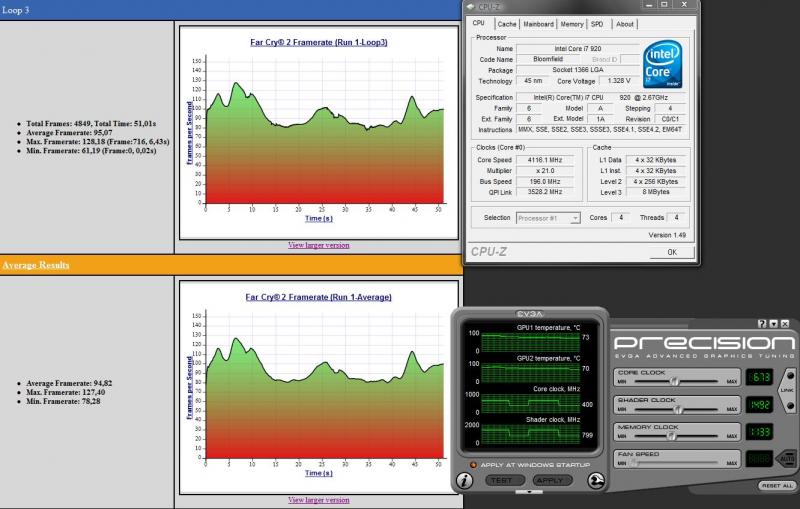The width and height of the screenshot is (800, 509).
Task: Click the GPU2 temperature graph
Action: pyautogui.click(x=531, y=373)
